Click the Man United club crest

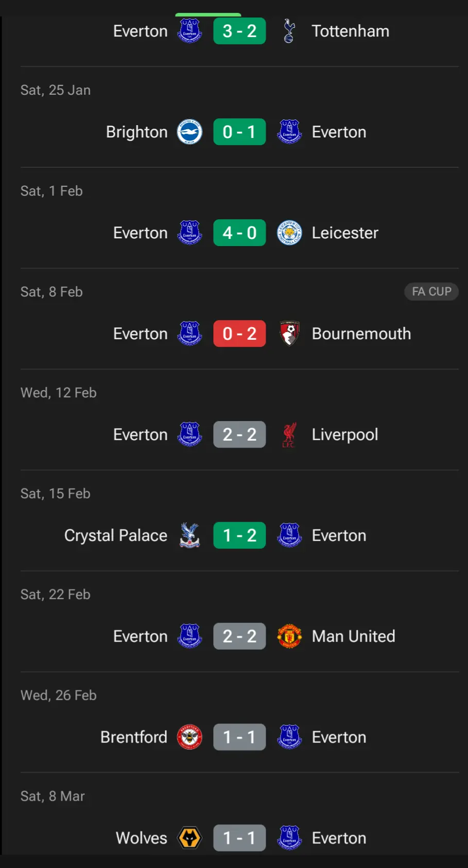pos(289,636)
